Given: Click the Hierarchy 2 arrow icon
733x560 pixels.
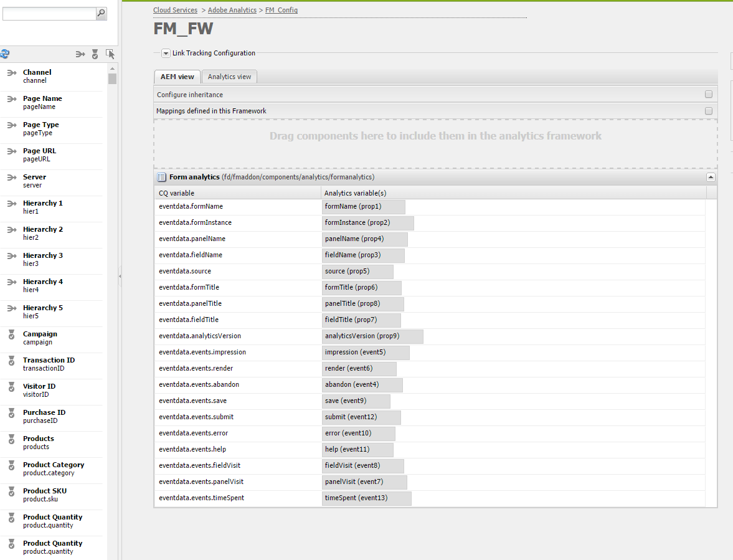Looking at the screenshot, I should point(12,229).
